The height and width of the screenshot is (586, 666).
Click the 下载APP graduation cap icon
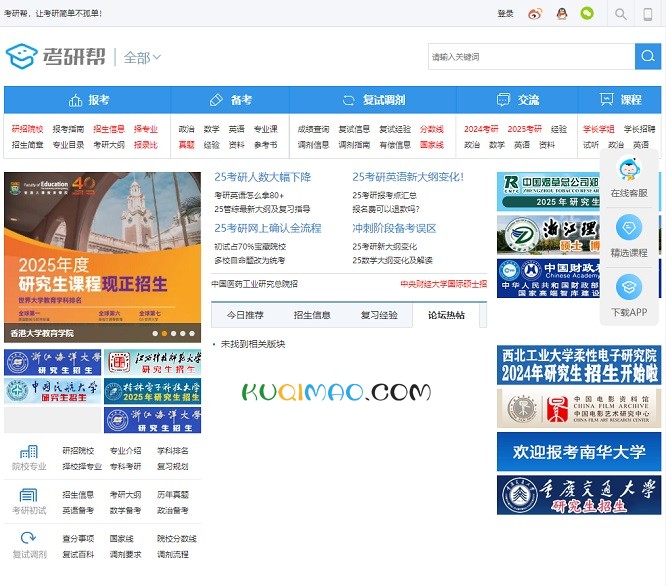point(629,288)
